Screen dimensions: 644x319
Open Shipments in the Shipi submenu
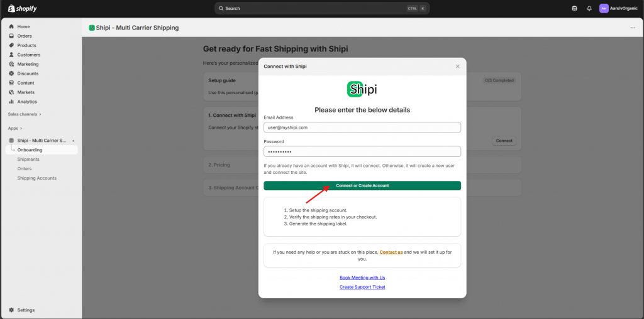(28, 159)
